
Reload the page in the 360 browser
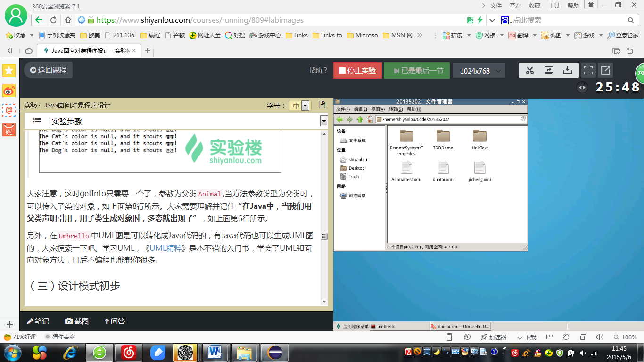pos(53,20)
